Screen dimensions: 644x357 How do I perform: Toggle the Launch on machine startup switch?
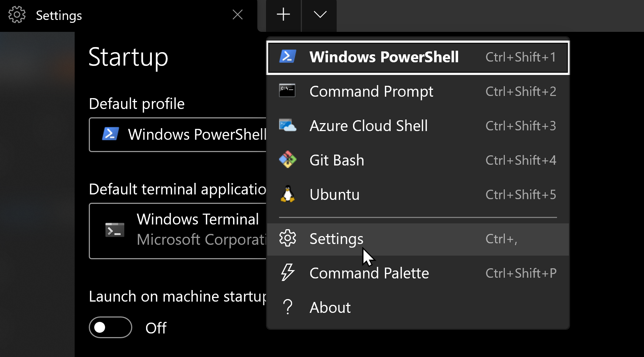(x=111, y=327)
